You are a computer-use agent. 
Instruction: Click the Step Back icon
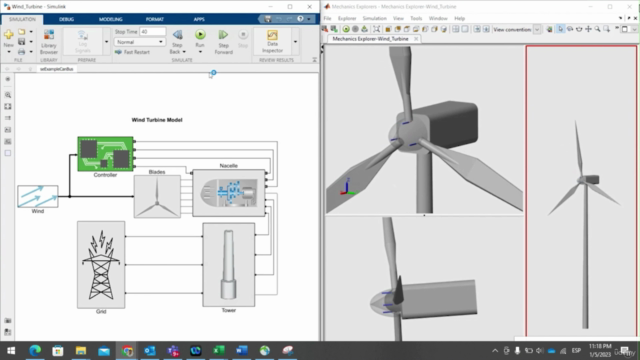click(x=178, y=35)
